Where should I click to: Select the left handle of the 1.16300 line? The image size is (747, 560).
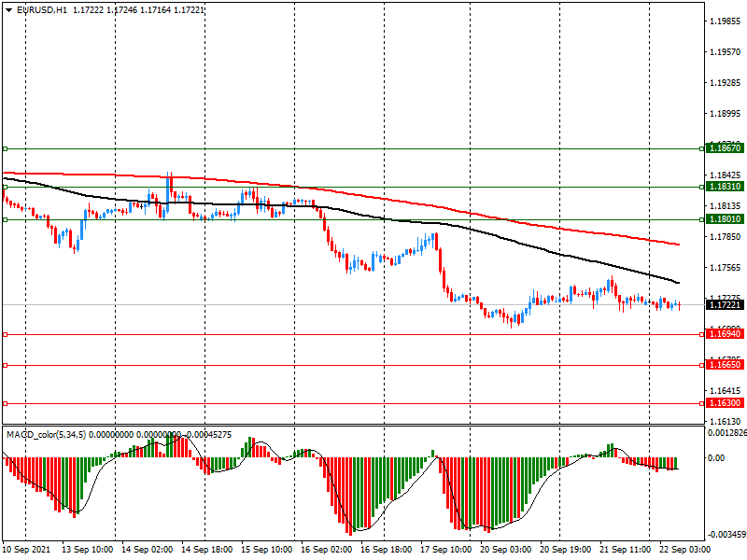(6, 404)
